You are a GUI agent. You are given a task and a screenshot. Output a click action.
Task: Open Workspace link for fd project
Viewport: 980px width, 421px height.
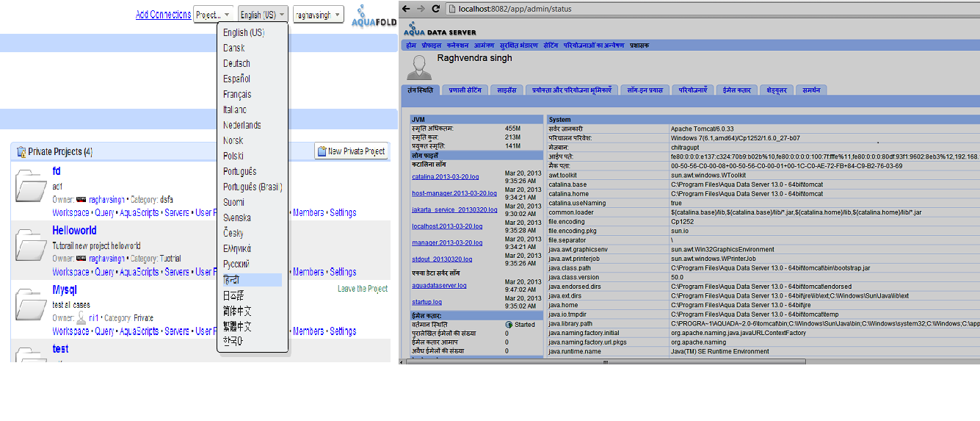tap(70, 212)
